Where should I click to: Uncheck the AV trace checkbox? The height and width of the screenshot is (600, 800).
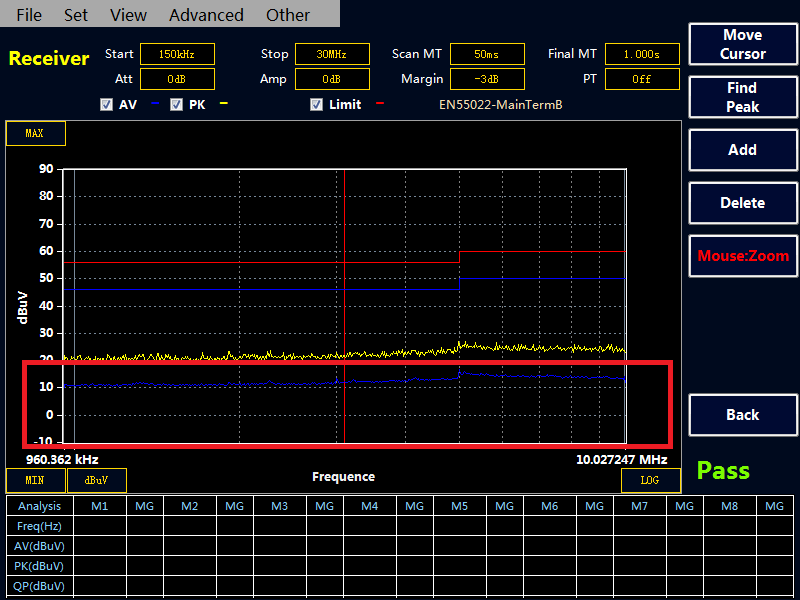(x=106, y=104)
